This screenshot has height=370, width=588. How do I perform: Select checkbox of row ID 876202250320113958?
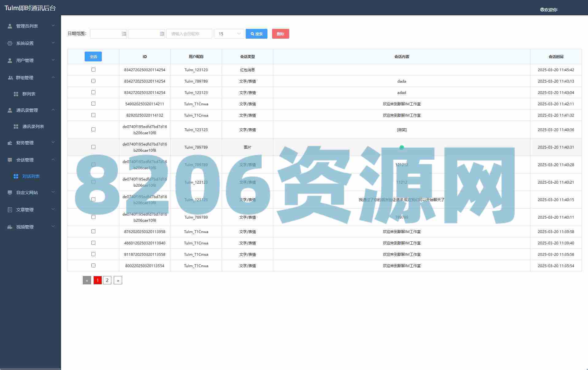93,232
